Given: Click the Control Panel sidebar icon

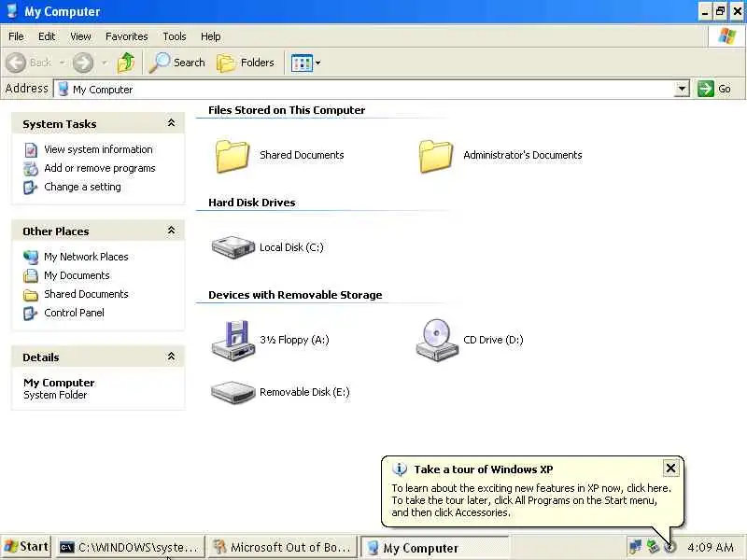Looking at the screenshot, I should coord(31,314).
